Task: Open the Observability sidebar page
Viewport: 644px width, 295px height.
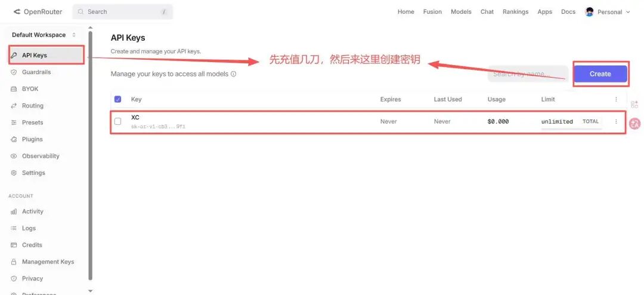Action: pyautogui.click(x=41, y=156)
